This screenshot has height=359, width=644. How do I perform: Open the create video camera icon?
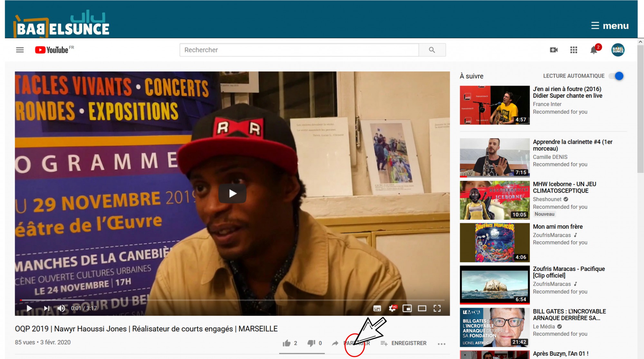click(554, 50)
